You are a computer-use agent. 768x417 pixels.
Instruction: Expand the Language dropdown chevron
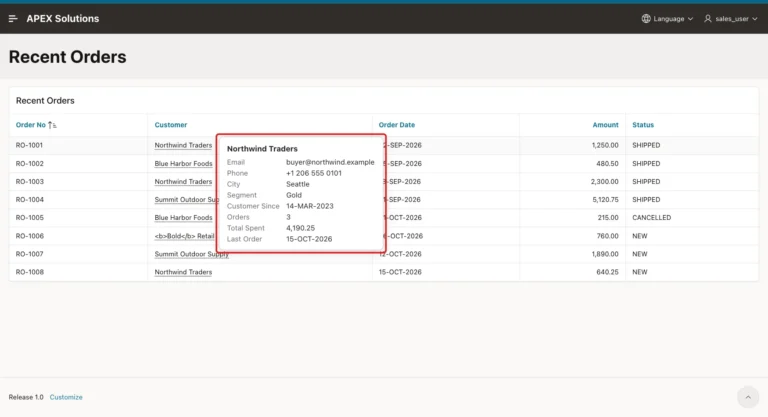tap(690, 19)
